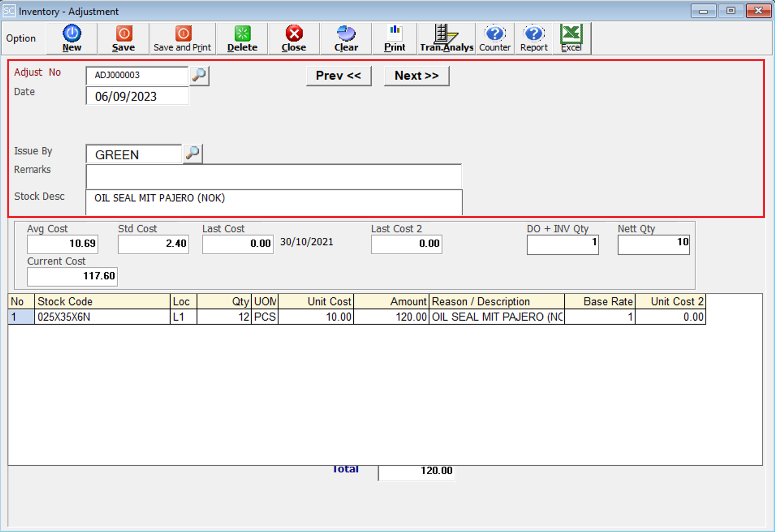The width and height of the screenshot is (775, 532).
Task: Click the UOM column header
Action: click(265, 301)
